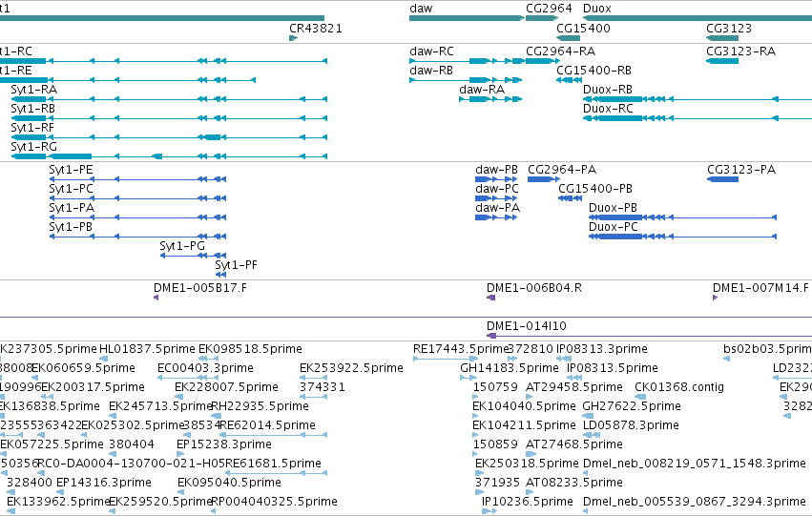The height and width of the screenshot is (516, 812).
Task: Click protein CG2964-PA
Action: (x=562, y=170)
